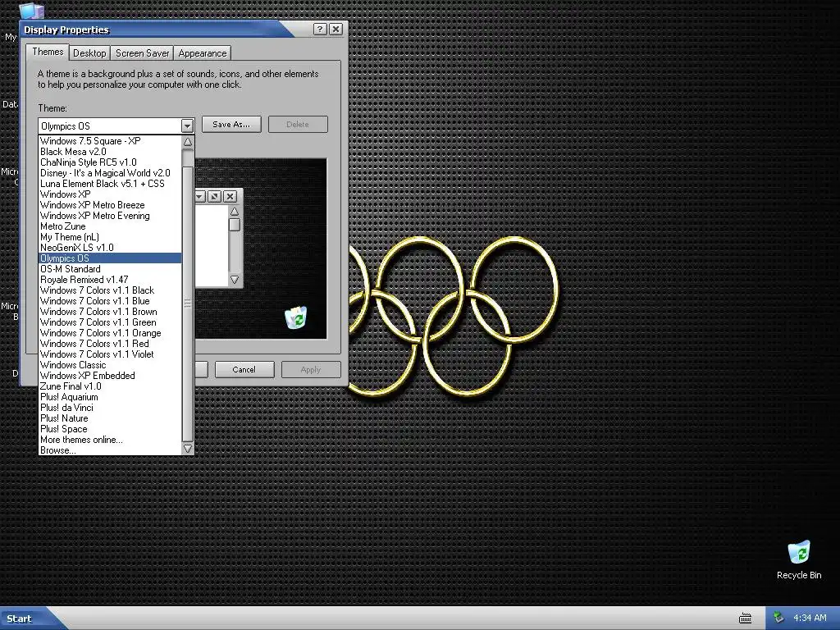The width and height of the screenshot is (840, 630).
Task: Choose the Metro Zune theme
Action: coord(110,226)
